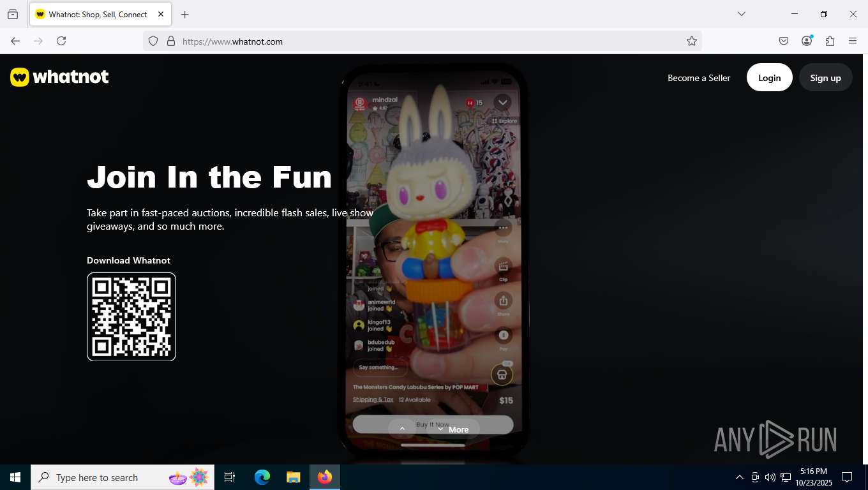Tap Say something chat field in phone

click(x=381, y=367)
